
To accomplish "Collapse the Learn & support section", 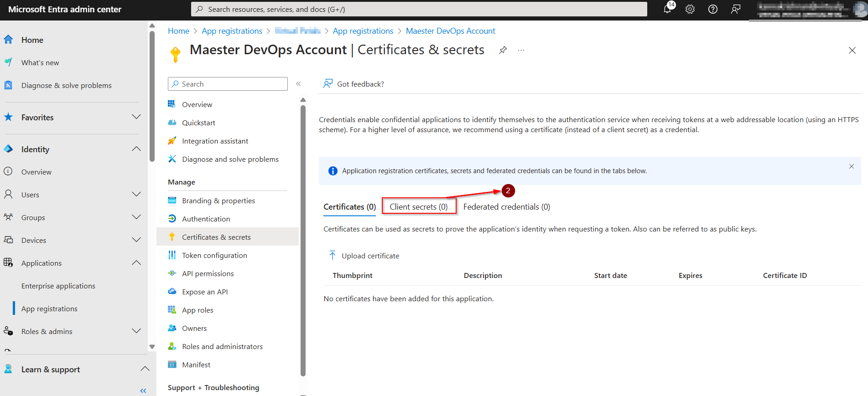I will click(x=145, y=369).
